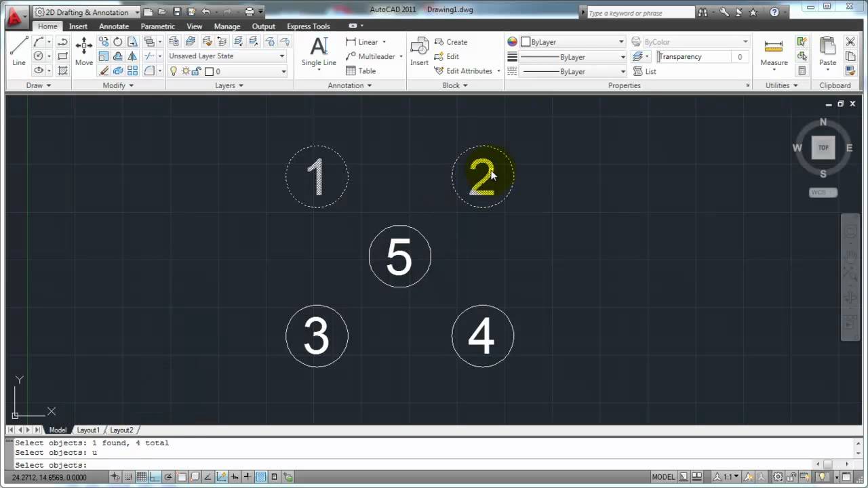
Task: Toggle Object Snap in status bar
Action: (x=182, y=477)
